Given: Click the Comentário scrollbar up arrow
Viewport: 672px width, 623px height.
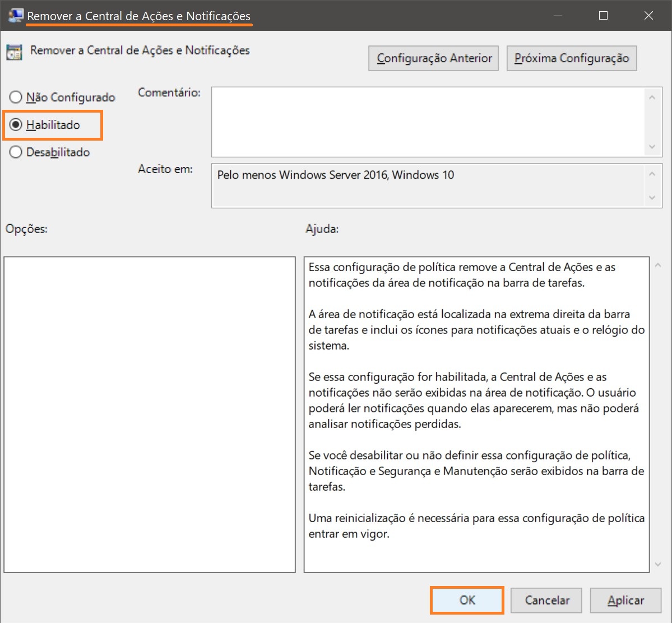Looking at the screenshot, I should click(x=652, y=97).
